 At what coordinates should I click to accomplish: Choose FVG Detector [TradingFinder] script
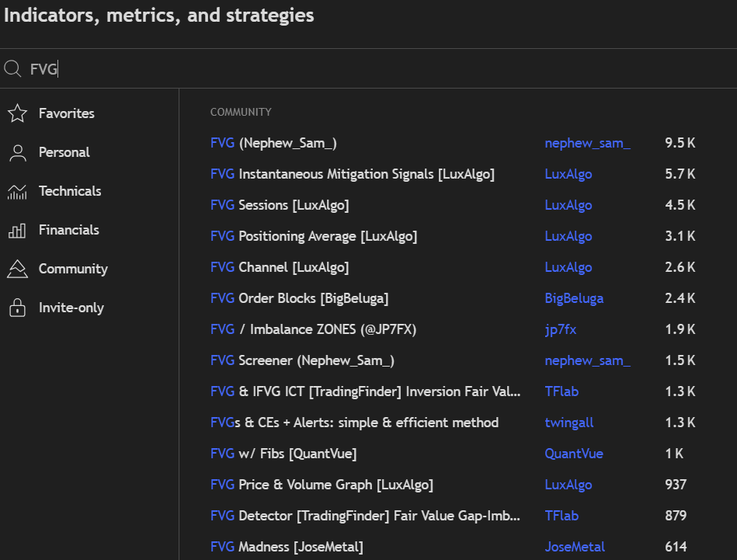[365, 516]
